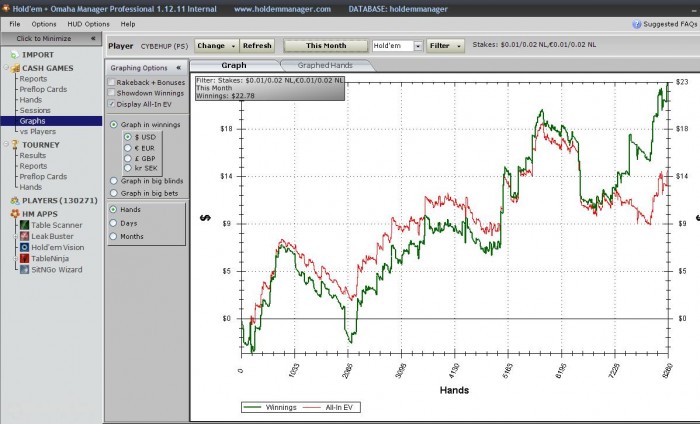The height and width of the screenshot is (424, 700).
Task: Open tourney Hands
Action: click(30, 187)
